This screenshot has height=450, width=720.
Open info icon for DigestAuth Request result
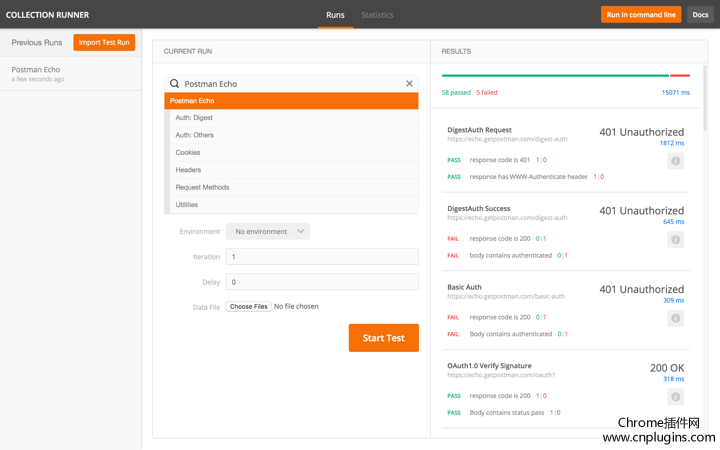coord(675,161)
